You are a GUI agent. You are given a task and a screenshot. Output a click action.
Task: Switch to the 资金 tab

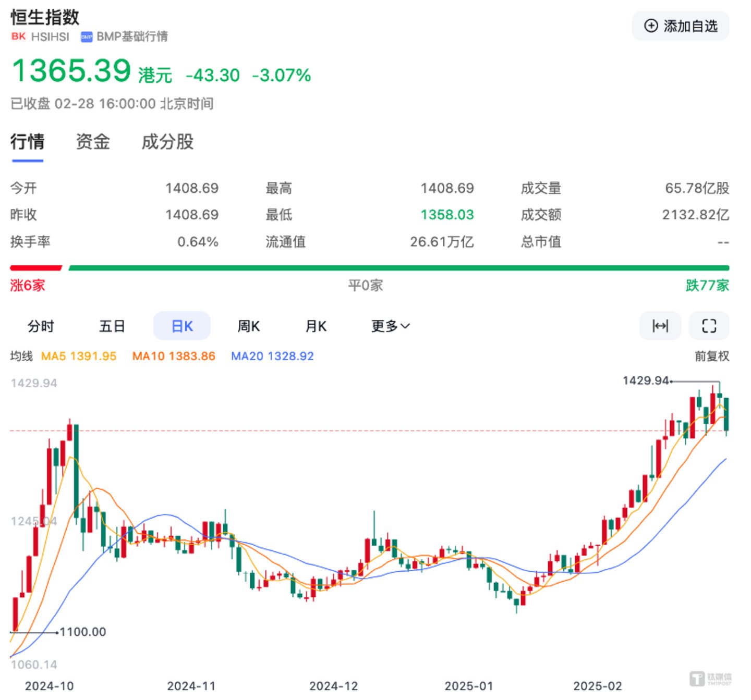(x=93, y=142)
